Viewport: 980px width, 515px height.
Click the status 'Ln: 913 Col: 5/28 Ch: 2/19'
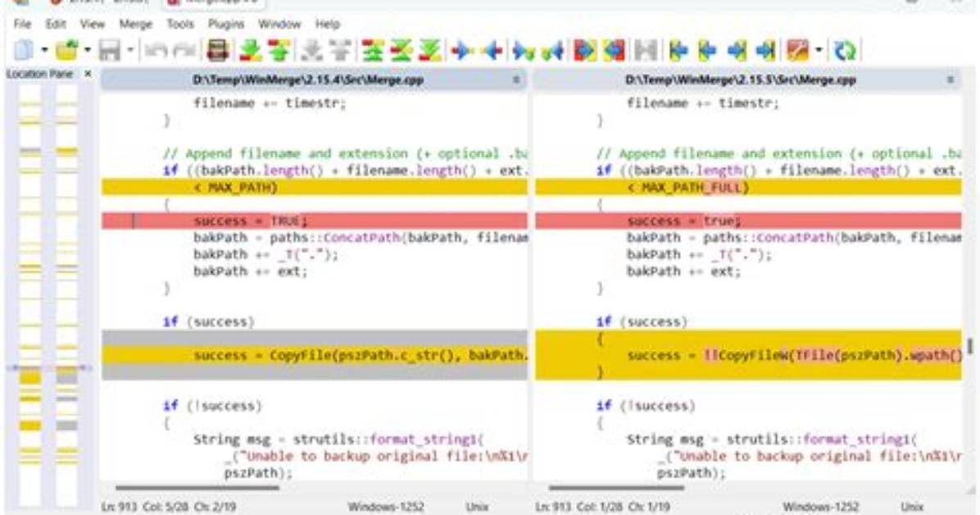(x=169, y=506)
